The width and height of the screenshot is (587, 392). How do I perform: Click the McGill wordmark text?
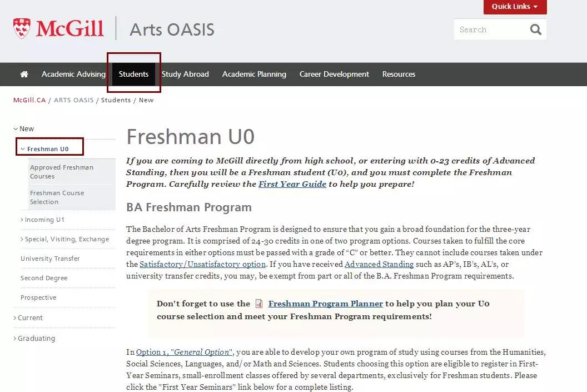click(69, 28)
